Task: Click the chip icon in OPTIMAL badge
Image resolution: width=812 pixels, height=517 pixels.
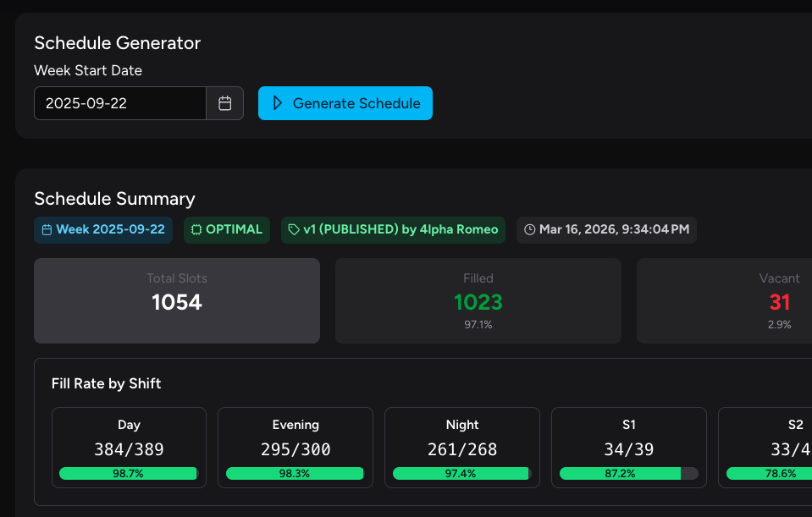Action: [196, 230]
